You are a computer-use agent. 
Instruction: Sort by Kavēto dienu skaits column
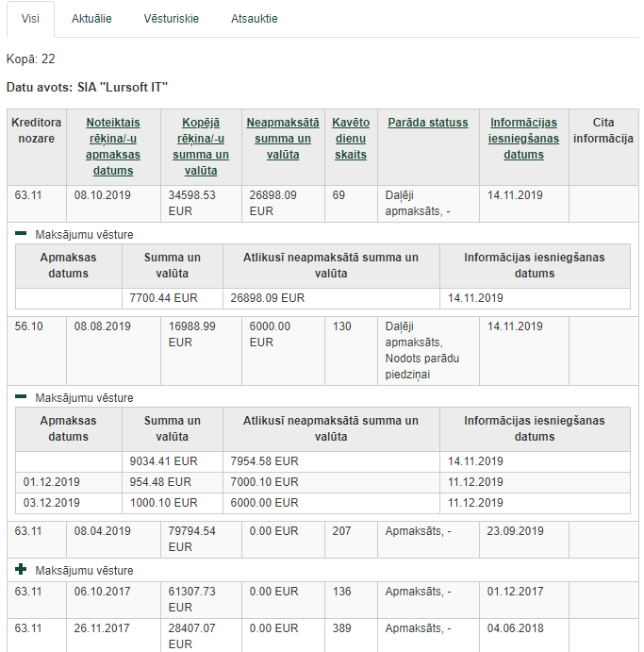(x=351, y=138)
